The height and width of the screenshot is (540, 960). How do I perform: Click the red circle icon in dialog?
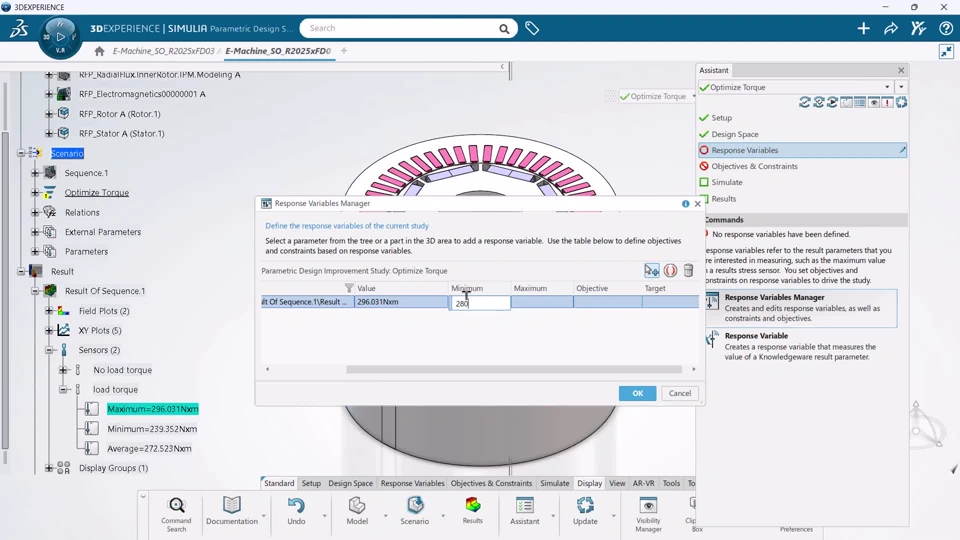pyautogui.click(x=670, y=271)
